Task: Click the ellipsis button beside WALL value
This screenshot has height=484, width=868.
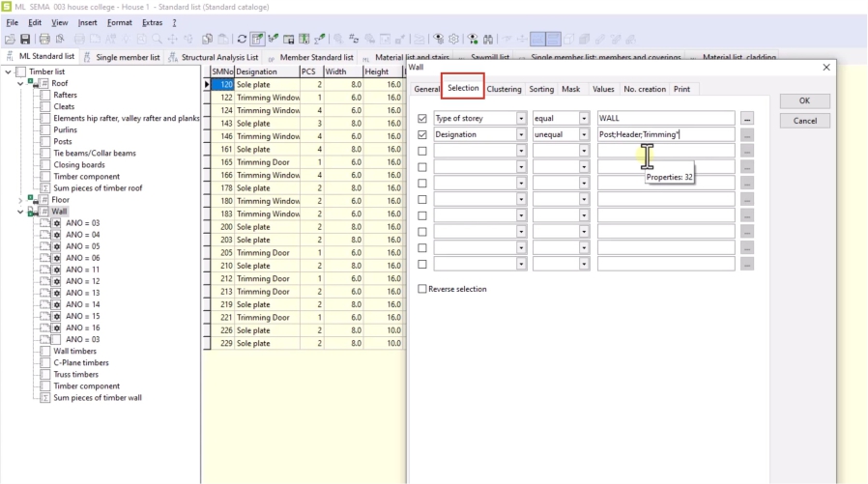Action: (747, 119)
